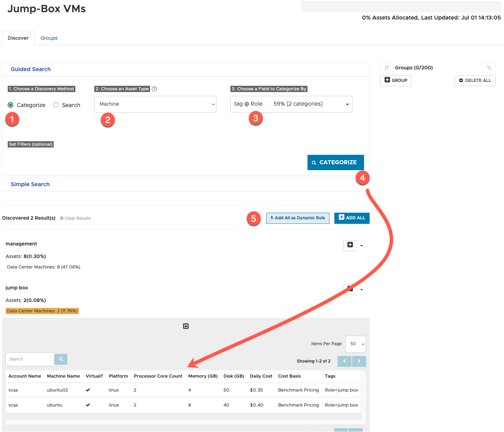Click the Virtual checkmark in ubuntu02 row
The width and height of the screenshot is (504, 432).
coord(88,390)
